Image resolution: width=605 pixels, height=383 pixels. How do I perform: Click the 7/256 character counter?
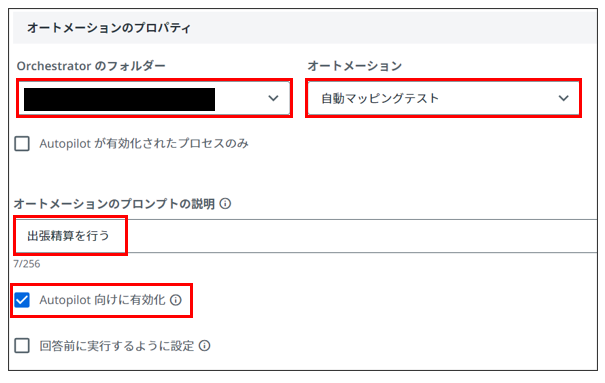pos(27,264)
